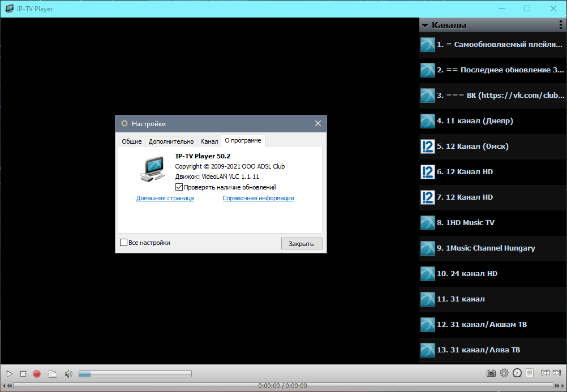Select entry 1. Самообновляемый плейлист
Viewport: 567px width, 392px height.
493,45
